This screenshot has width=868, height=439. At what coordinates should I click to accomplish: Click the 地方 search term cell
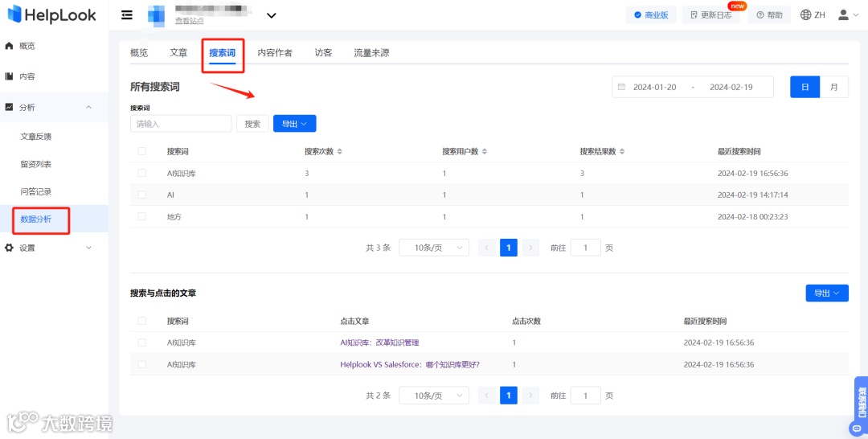pyautogui.click(x=174, y=217)
